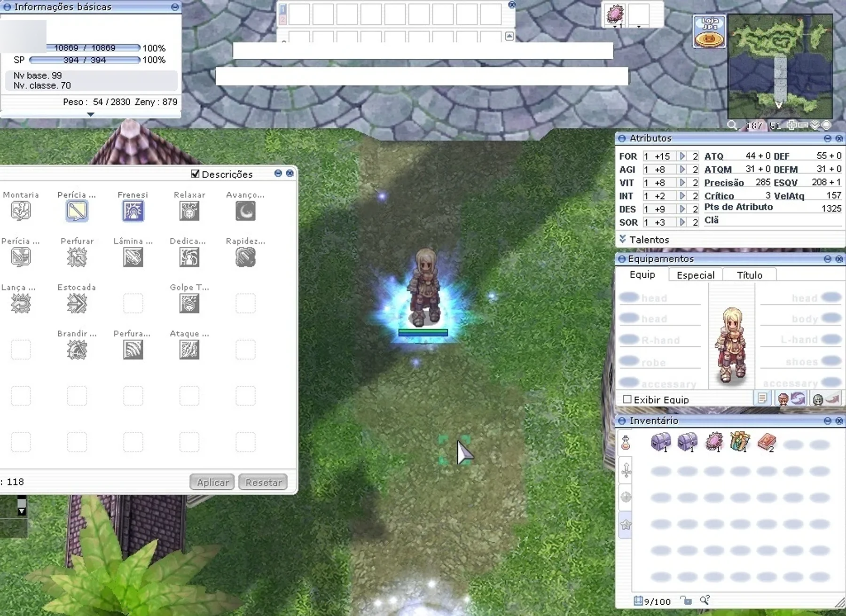Click the HP bar showing 10869 / 10869
This screenshot has height=616, width=846.
(93, 47)
